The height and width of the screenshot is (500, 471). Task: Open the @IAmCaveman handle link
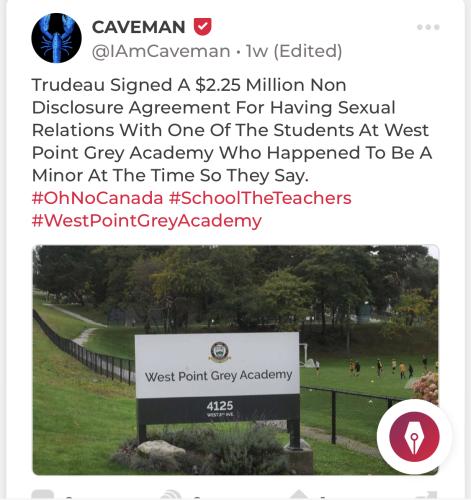[x=161, y=51]
